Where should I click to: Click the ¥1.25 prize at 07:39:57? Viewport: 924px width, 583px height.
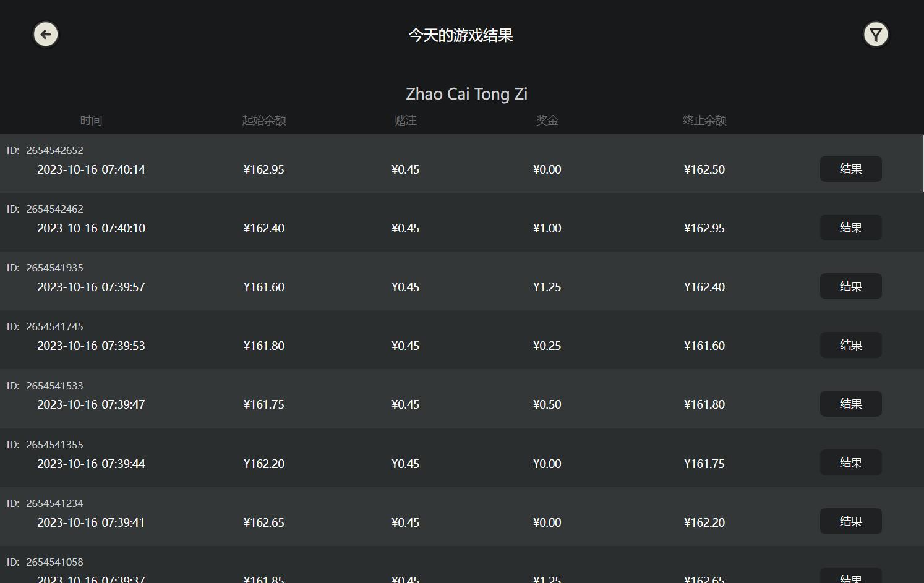(x=547, y=287)
